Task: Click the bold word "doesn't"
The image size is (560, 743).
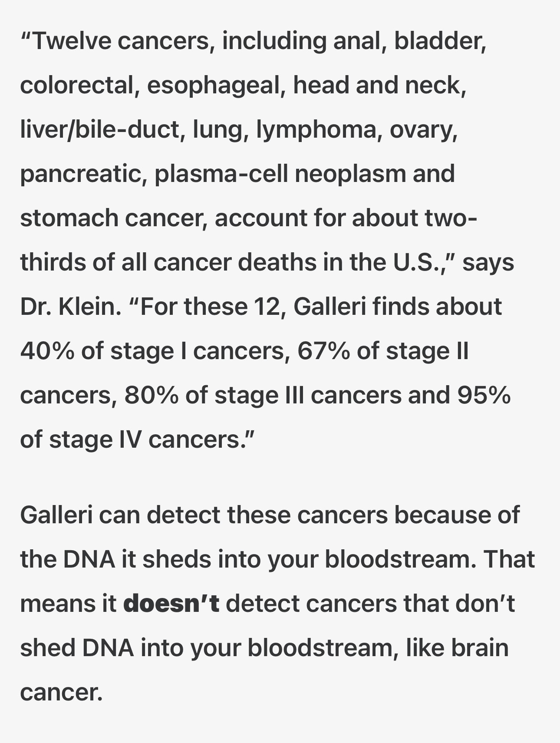Action: 171,604
